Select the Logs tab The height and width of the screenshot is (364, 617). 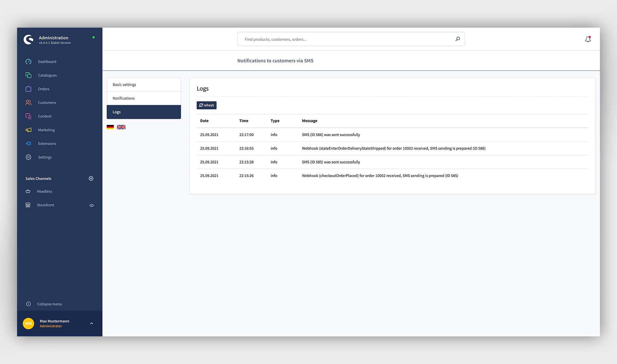[x=144, y=112]
